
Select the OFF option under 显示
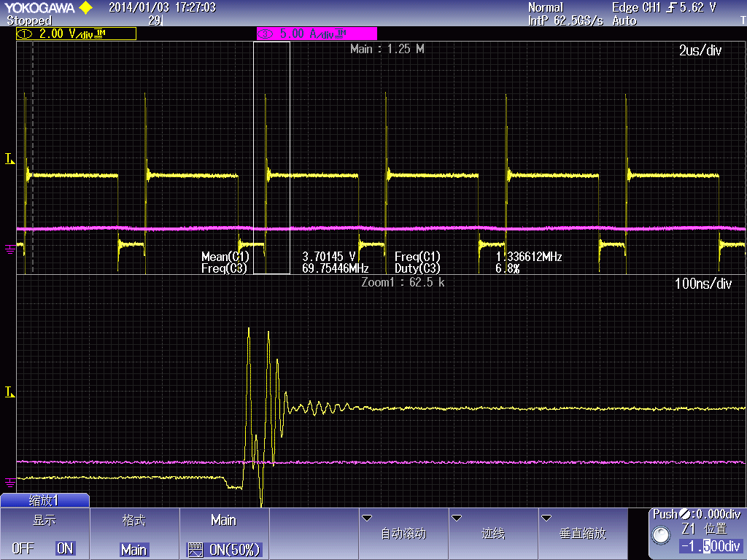(x=23, y=548)
